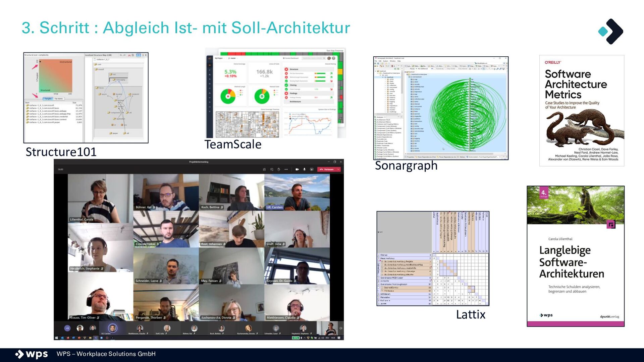Viewport: 644px width, 362px height.
Task: Click the arrow logo in slide corner
Action: [611, 32]
